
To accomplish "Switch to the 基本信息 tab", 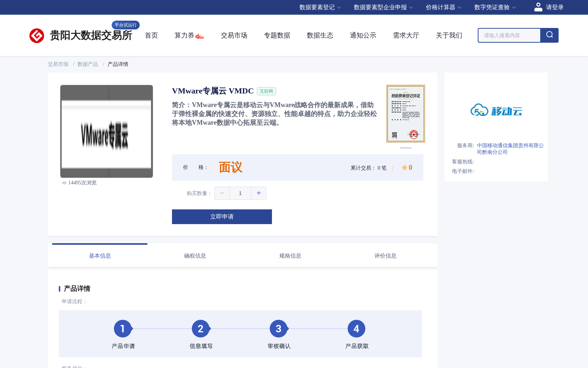I will [x=100, y=256].
